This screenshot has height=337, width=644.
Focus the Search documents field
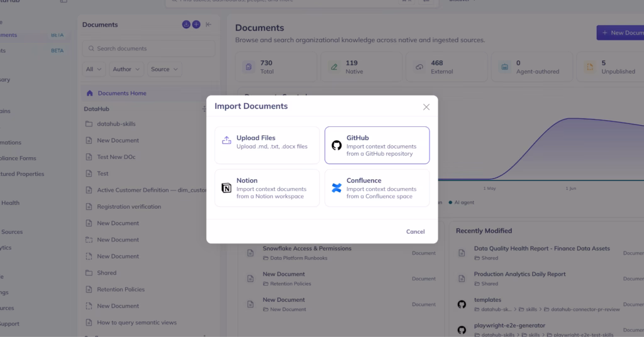(148, 48)
